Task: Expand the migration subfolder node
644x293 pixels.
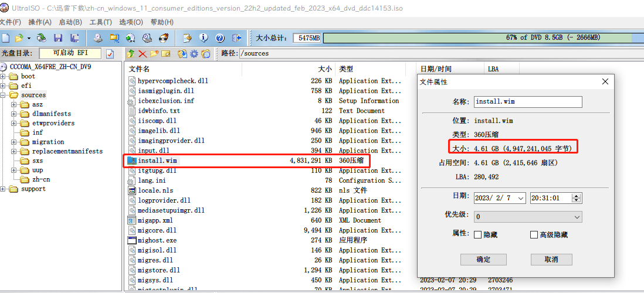Action: point(14,142)
